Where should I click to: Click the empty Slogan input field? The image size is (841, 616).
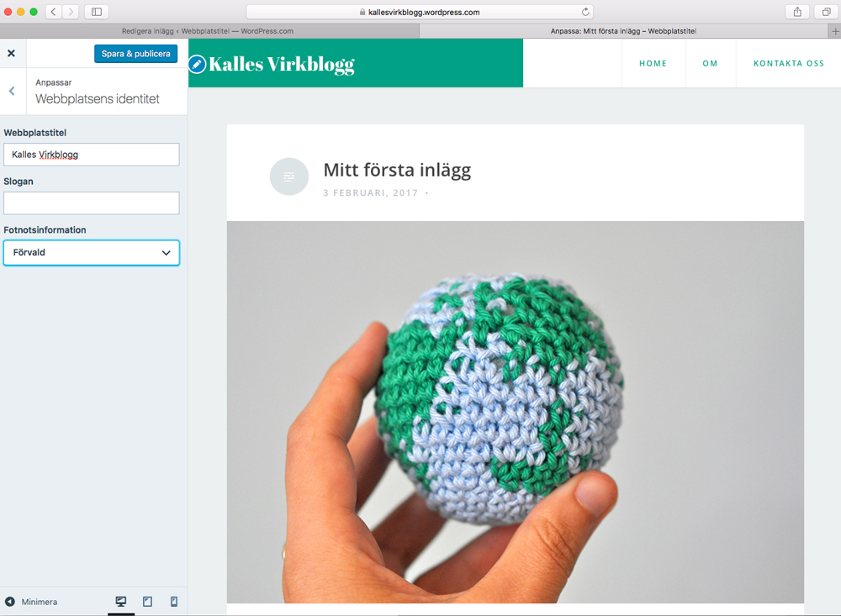point(92,203)
